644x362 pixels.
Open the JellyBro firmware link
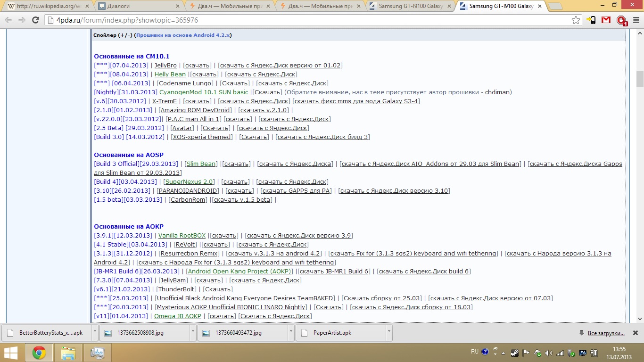tap(165, 66)
